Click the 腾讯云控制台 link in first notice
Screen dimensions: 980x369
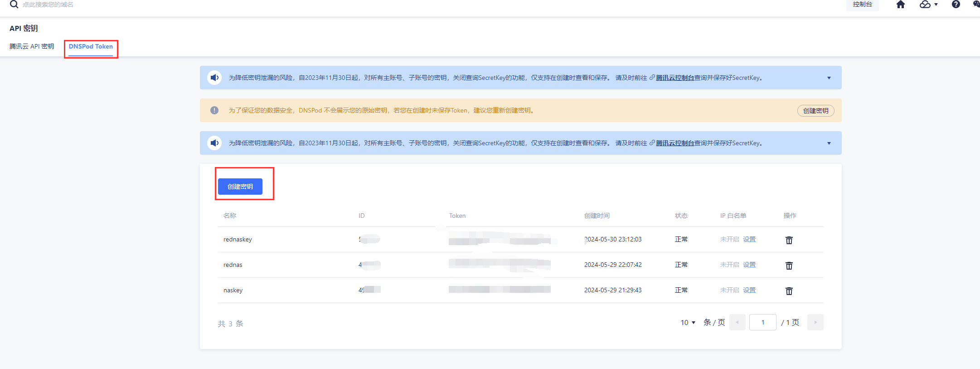pos(674,78)
